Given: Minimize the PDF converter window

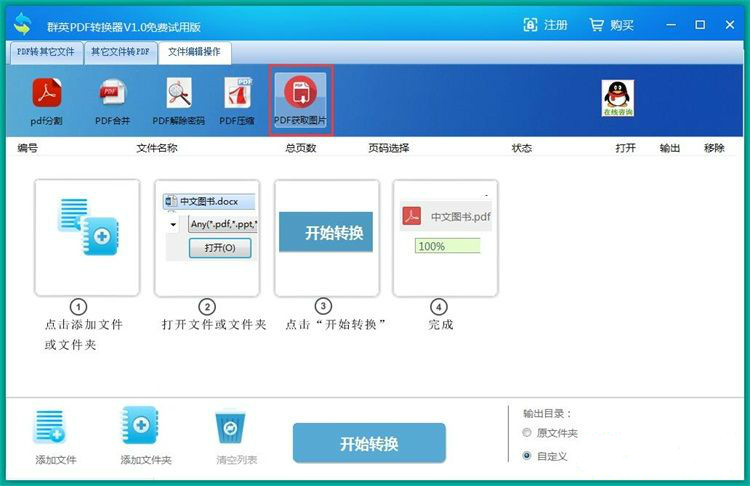Looking at the screenshot, I should coord(671,25).
